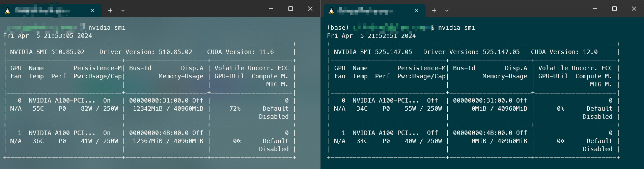The height and width of the screenshot is (169, 644).
Task: Expand the profile dropdown in left terminal
Action: (123, 10)
